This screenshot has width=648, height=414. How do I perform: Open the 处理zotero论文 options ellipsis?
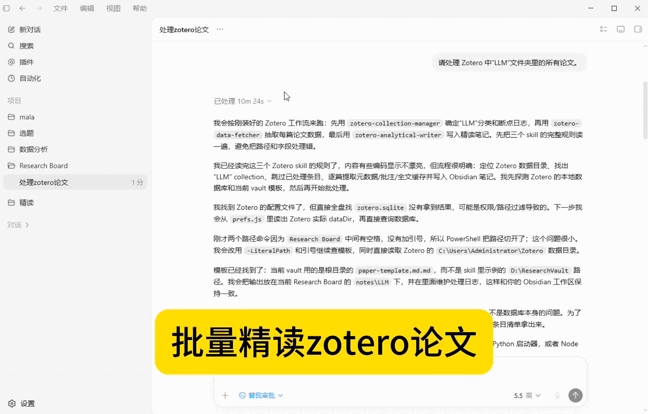(220, 29)
